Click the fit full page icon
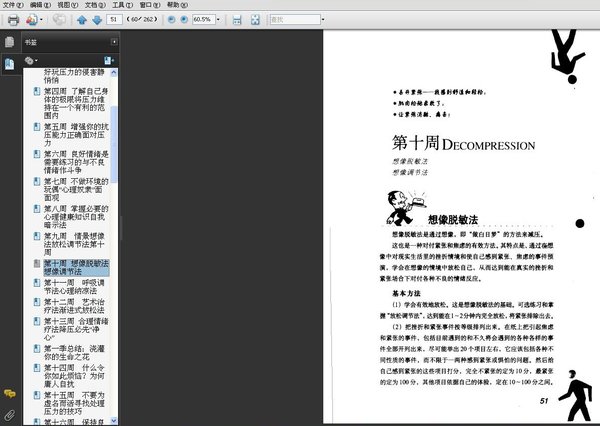This screenshot has width=600, height=426. [255, 20]
